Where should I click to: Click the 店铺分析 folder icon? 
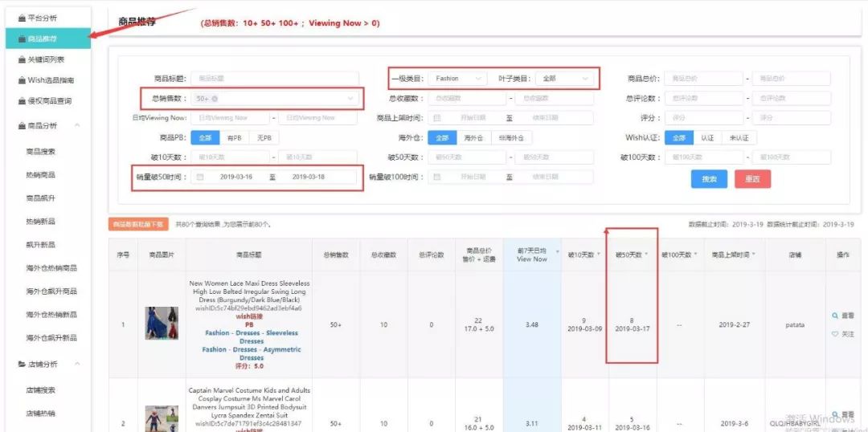pyautogui.click(x=22, y=364)
